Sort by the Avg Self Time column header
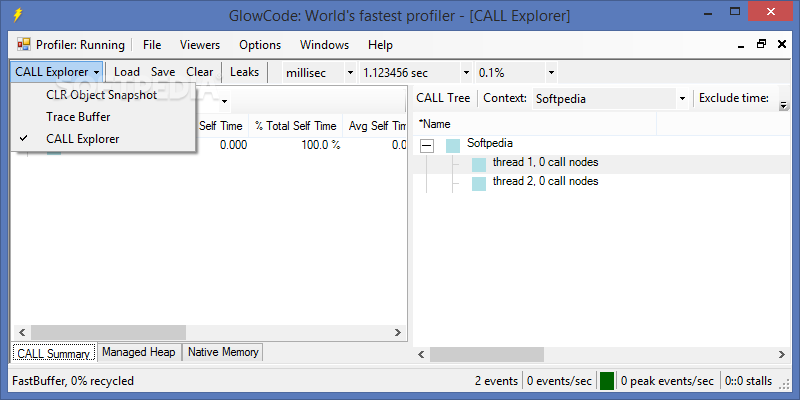Image resolution: width=800 pixels, height=400 pixels. point(376,126)
